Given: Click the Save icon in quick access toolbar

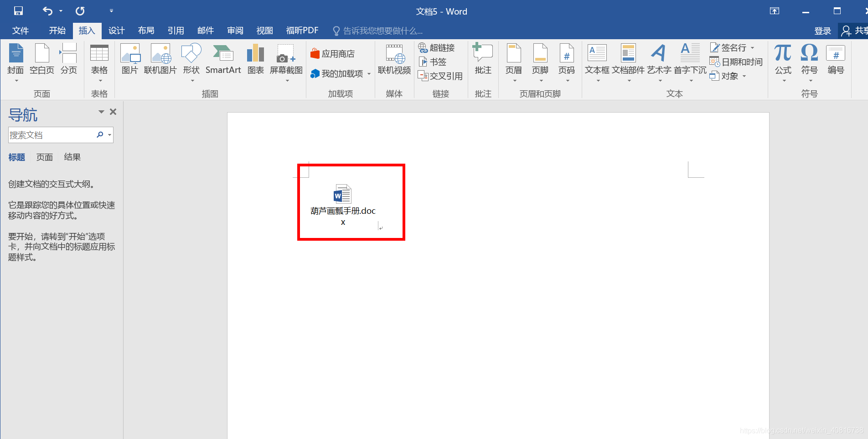Looking at the screenshot, I should (18, 11).
